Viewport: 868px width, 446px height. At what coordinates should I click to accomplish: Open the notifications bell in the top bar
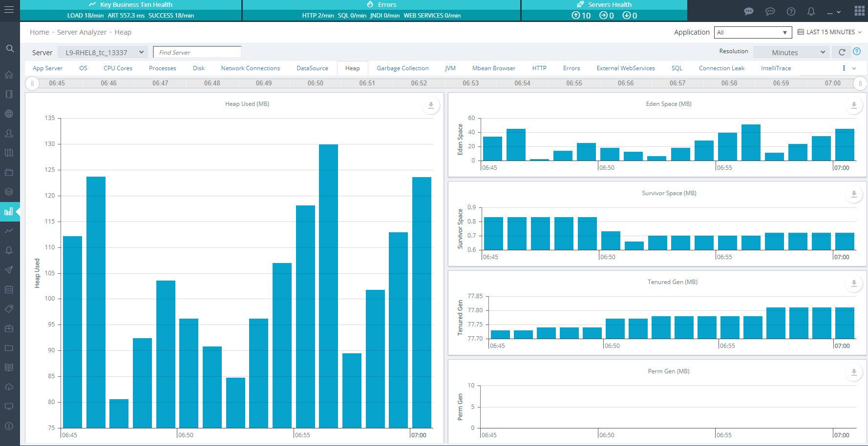point(811,11)
